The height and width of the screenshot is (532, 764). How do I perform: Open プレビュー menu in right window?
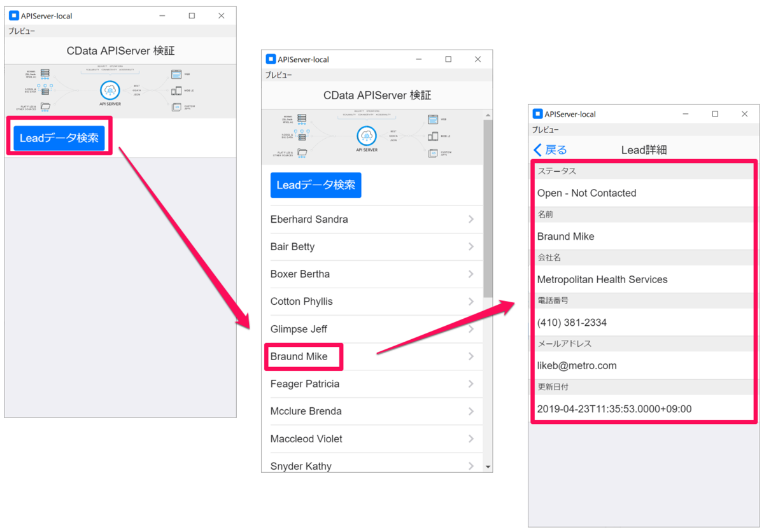(x=546, y=129)
